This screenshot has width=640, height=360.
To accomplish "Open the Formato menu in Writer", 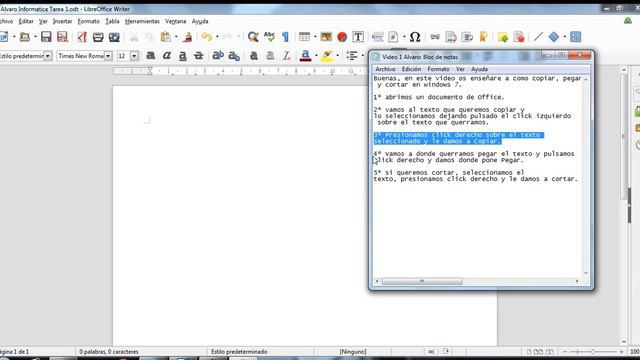I will [x=89, y=21].
